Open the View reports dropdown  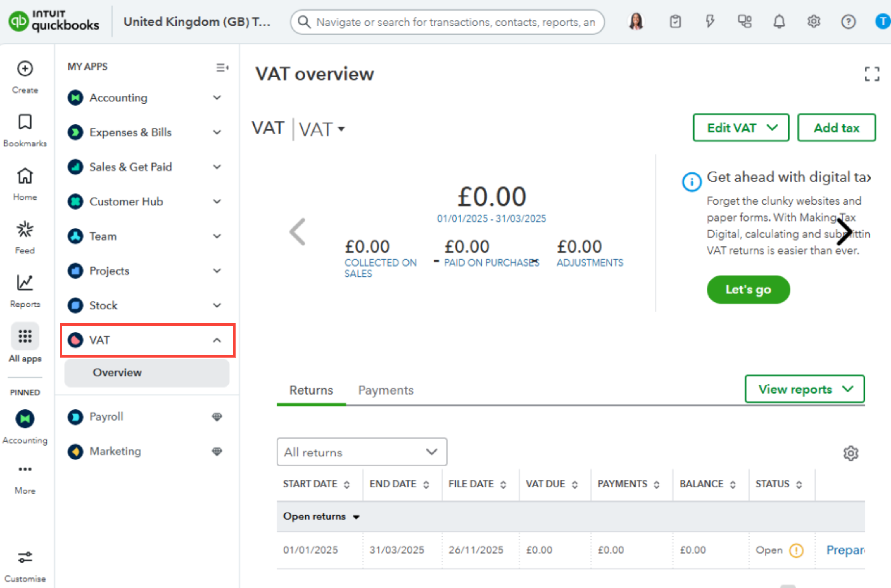tap(804, 389)
